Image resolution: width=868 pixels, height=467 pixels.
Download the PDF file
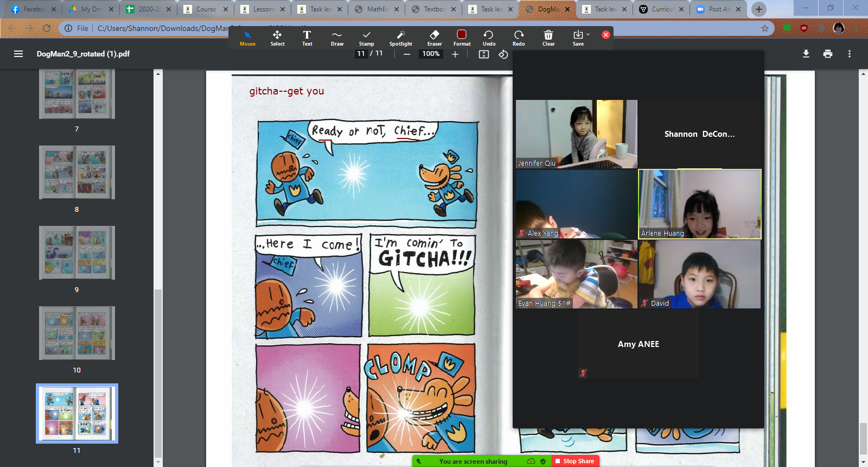click(806, 54)
